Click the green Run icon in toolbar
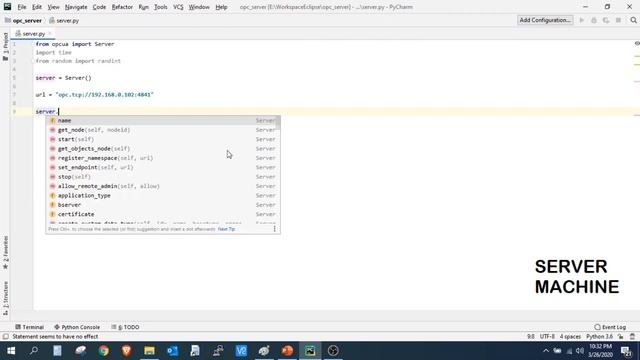The image size is (640, 360). tap(582, 20)
